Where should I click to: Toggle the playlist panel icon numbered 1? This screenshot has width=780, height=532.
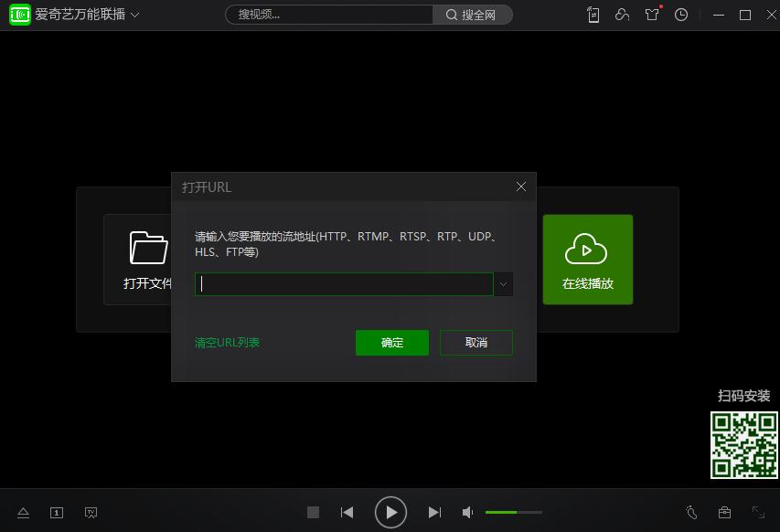coord(57,512)
